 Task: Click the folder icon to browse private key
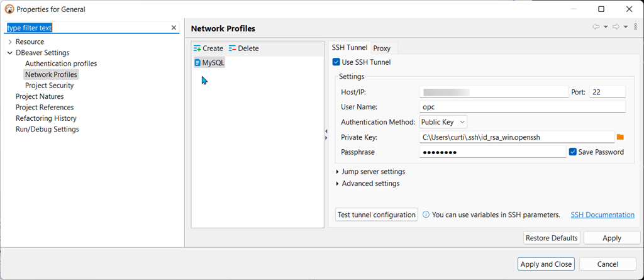(x=620, y=137)
